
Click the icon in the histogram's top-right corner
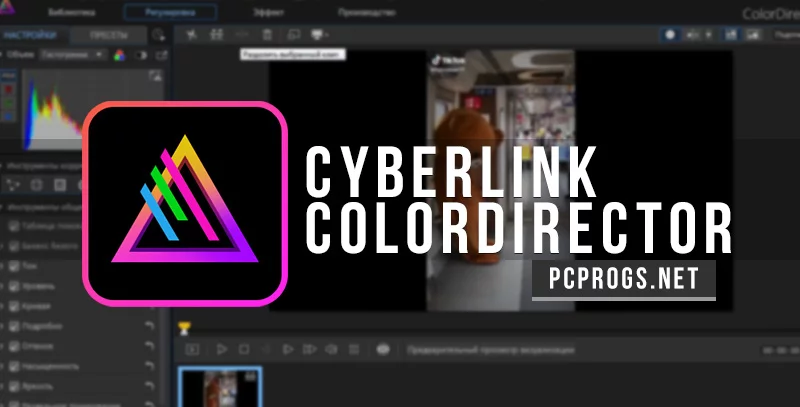tap(155, 76)
